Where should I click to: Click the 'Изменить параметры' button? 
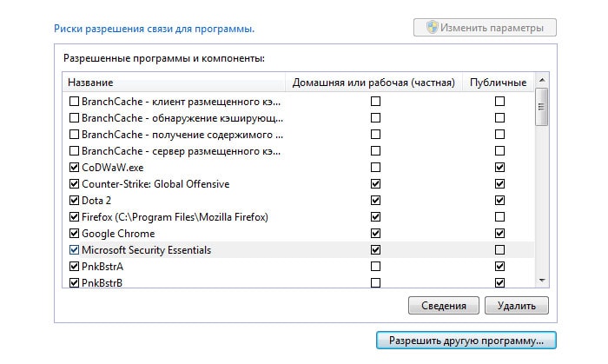[485, 28]
